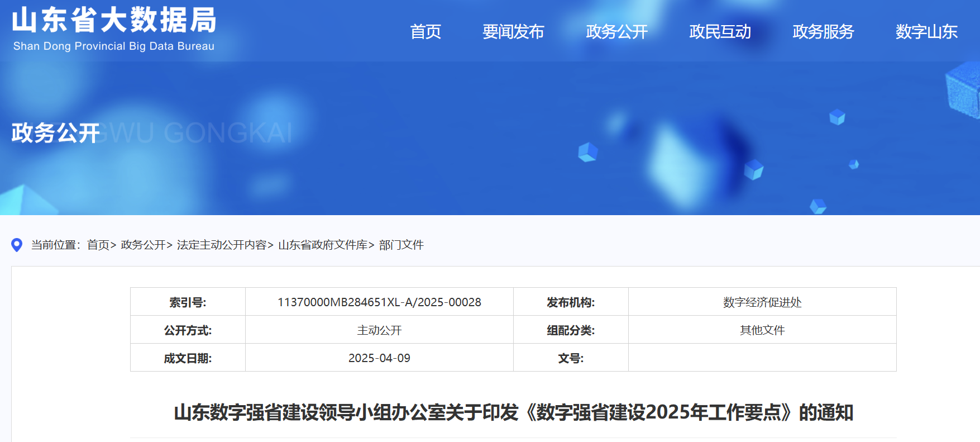
Task: Open the 数字山东 navigation item
Action: [926, 32]
